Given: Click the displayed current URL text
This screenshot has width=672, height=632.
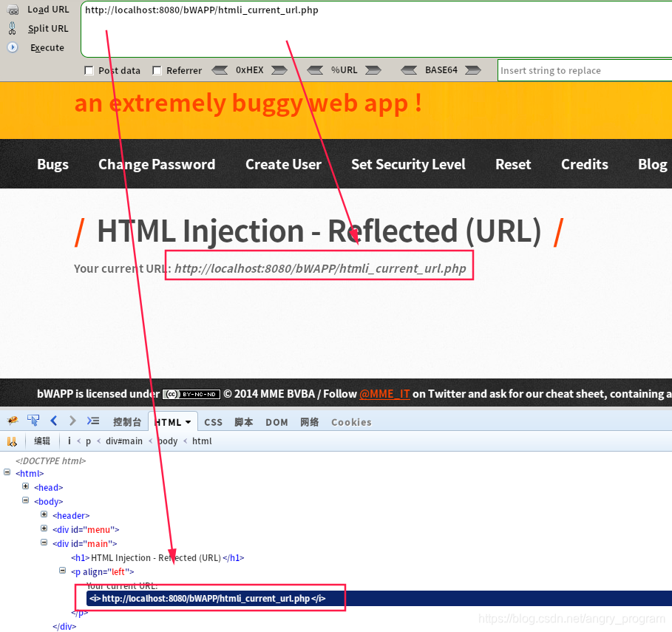Looking at the screenshot, I should coord(319,268).
